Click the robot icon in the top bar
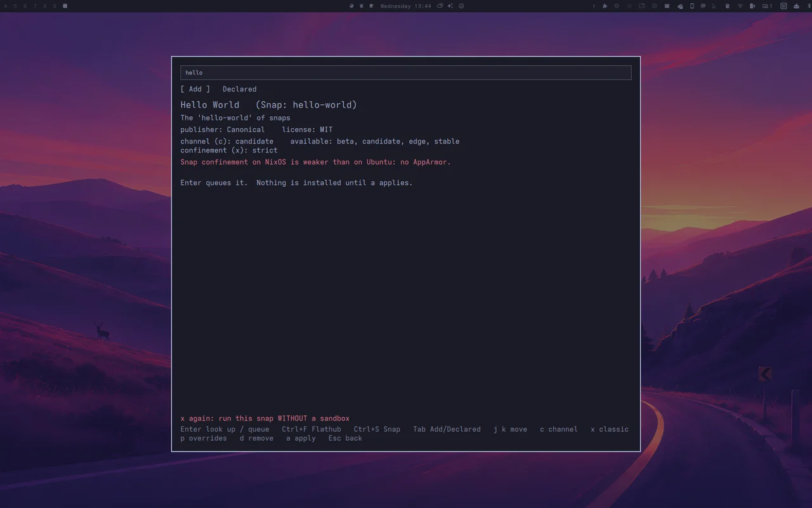Viewport: 812px width, 508px height. point(796,6)
